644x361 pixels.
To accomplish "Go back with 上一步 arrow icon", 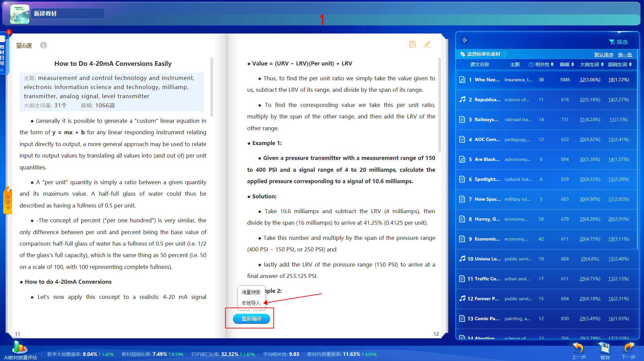I will [578, 348].
